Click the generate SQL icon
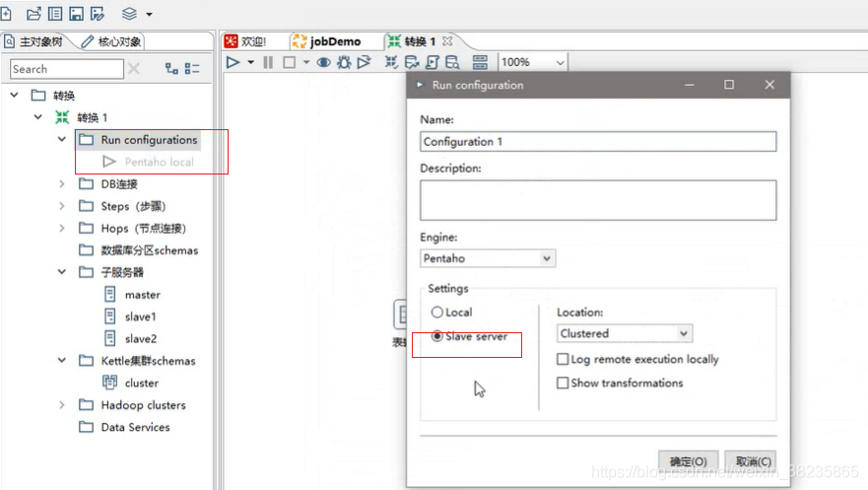Screen dimensions: 868x490 [433, 62]
